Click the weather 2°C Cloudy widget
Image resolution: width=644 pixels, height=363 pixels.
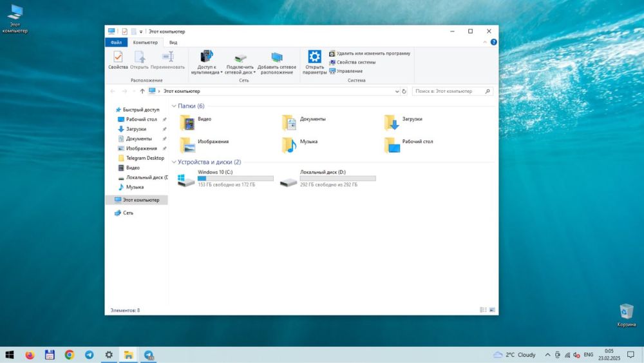[x=514, y=355]
